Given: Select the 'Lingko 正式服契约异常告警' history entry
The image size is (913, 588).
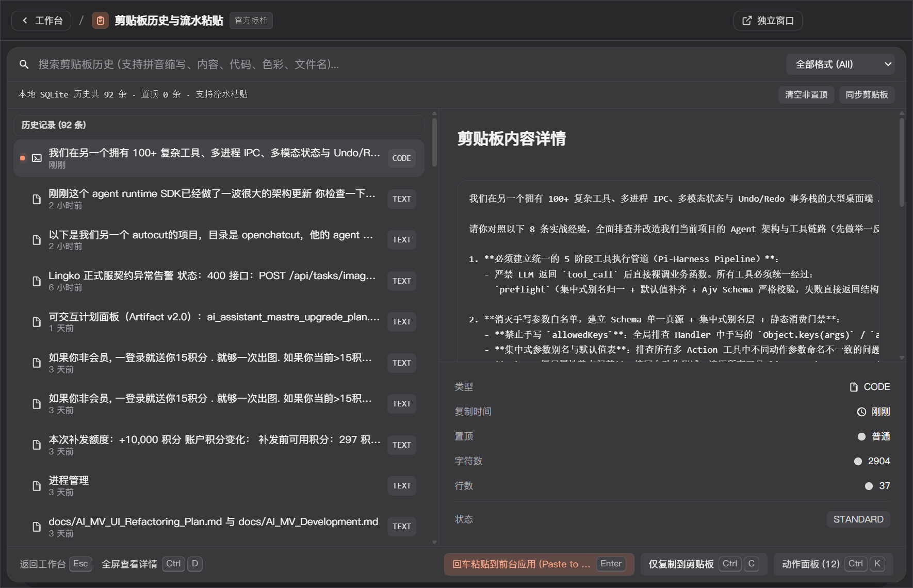Looking at the screenshot, I should [219, 281].
